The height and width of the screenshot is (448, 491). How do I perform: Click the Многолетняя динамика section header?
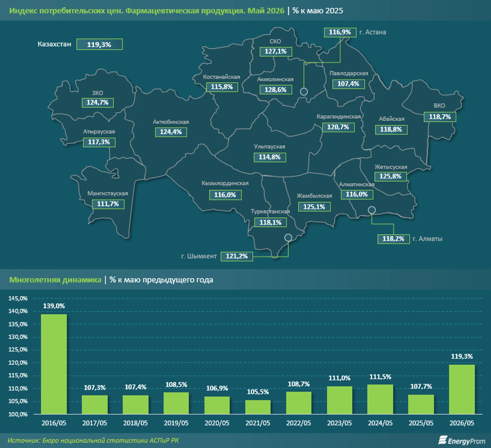[55, 280]
